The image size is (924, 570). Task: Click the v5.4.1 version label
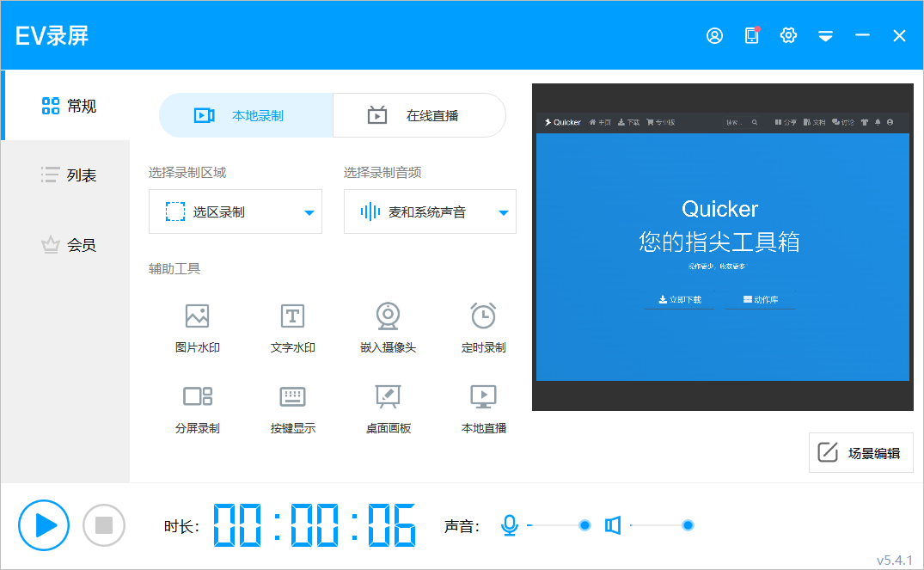coord(895,560)
